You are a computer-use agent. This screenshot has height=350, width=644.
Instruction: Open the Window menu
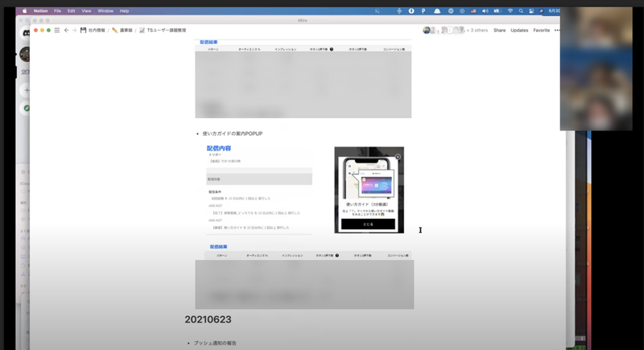pos(105,11)
